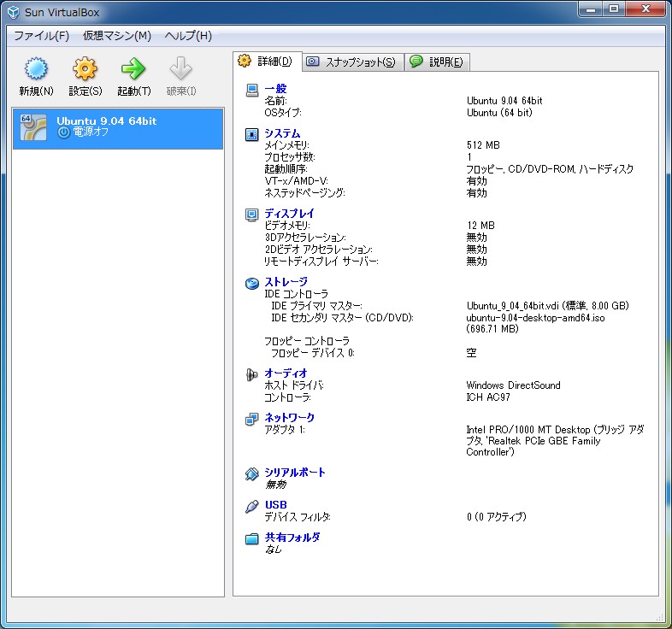
Task: Click the 名前: label in 一般 section
Action: tap(275, 101)
